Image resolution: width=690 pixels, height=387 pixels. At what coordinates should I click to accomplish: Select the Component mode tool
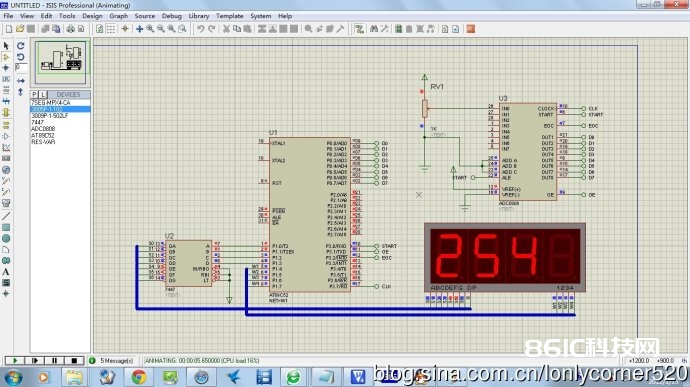point(6,57)
